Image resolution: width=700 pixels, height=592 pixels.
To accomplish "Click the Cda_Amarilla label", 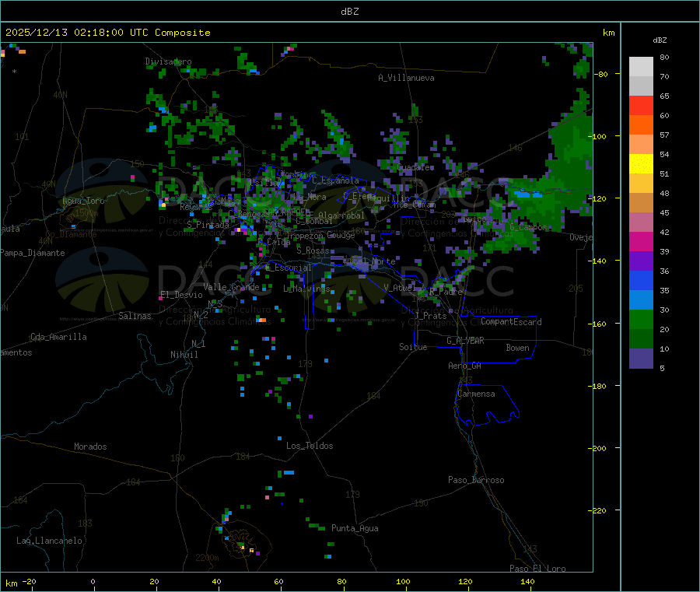I will tap(58, 337).
